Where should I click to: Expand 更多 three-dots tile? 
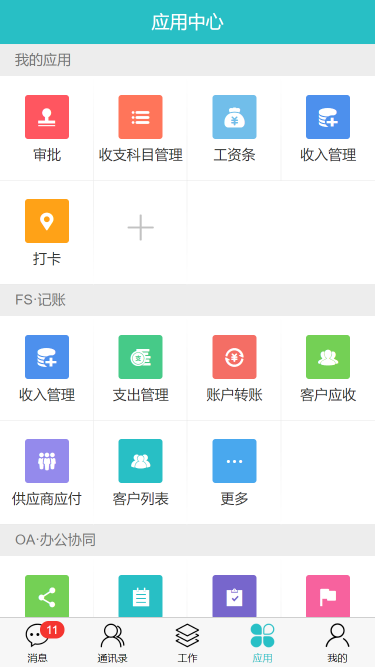click(234, 461)
